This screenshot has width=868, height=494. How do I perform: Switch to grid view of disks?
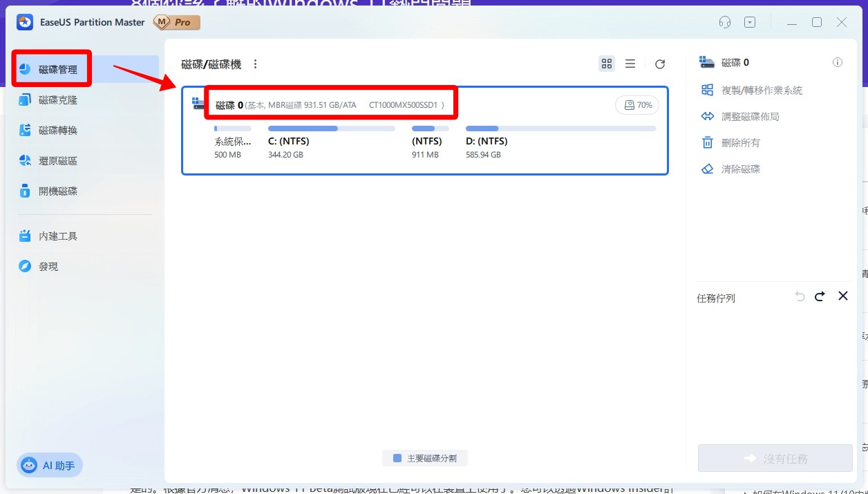tap(607, 64)
